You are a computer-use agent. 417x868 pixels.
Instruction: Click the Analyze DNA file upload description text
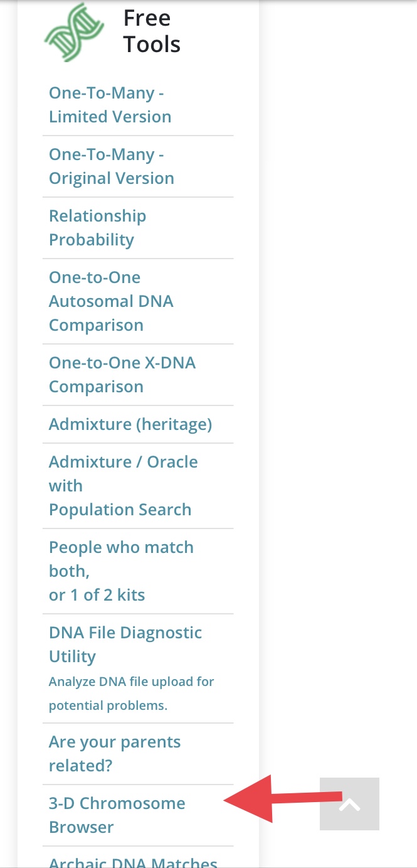[131, 693]
